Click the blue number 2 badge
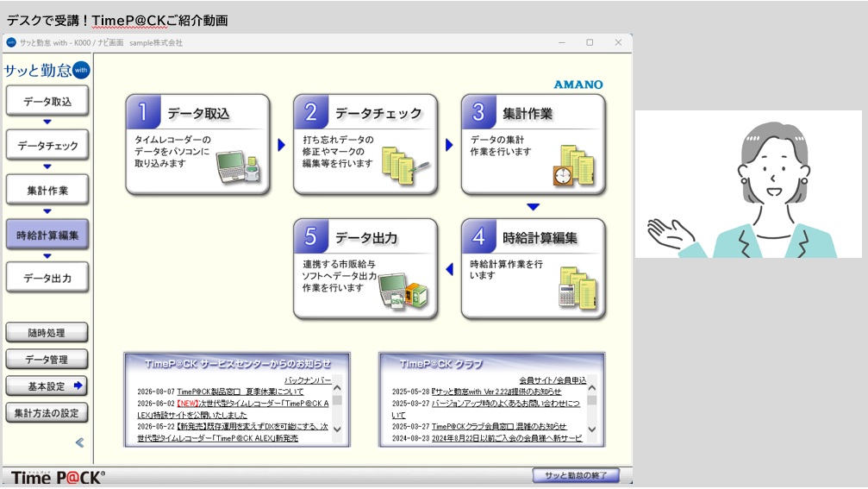Image resolution: width=868 pixels, height=489 pixels. point(311,112)
